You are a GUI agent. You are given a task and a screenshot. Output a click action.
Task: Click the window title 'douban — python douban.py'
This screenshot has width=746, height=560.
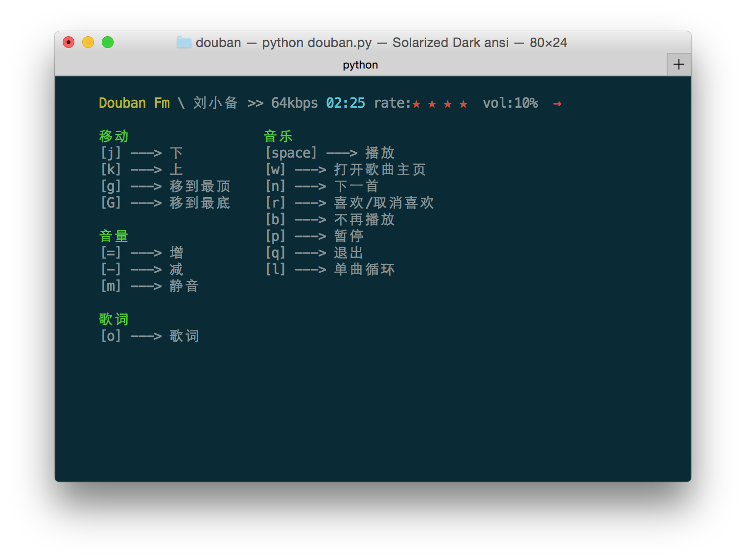[x=284, y=43]
